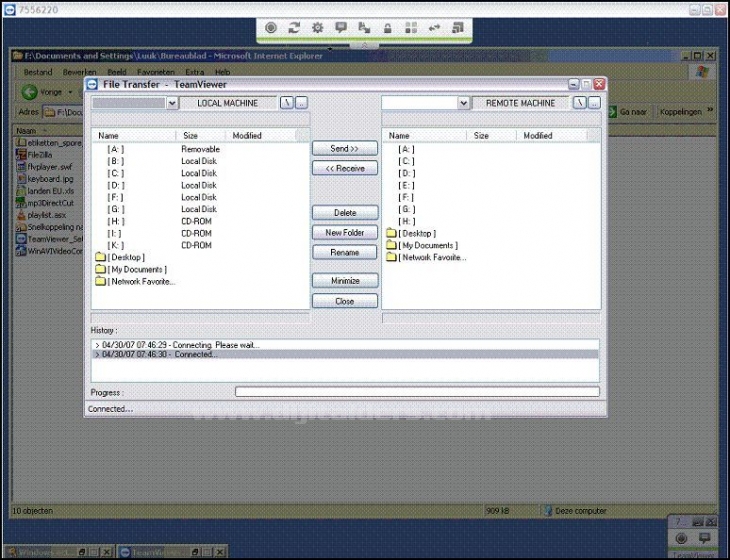
Task: Click the << Receive button
Action: point(345,169)
